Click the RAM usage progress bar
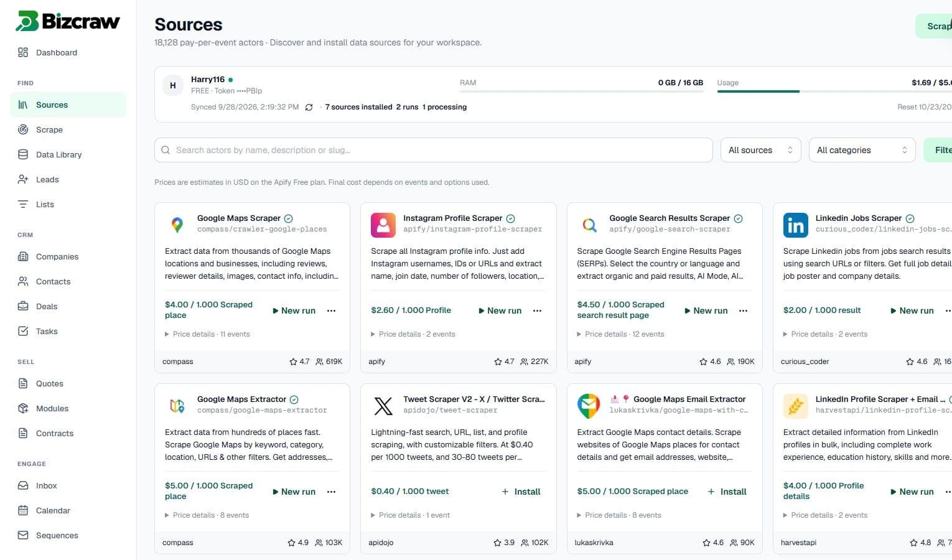The width and height of the screenshot is (952, 560). (x=581, y=91)
